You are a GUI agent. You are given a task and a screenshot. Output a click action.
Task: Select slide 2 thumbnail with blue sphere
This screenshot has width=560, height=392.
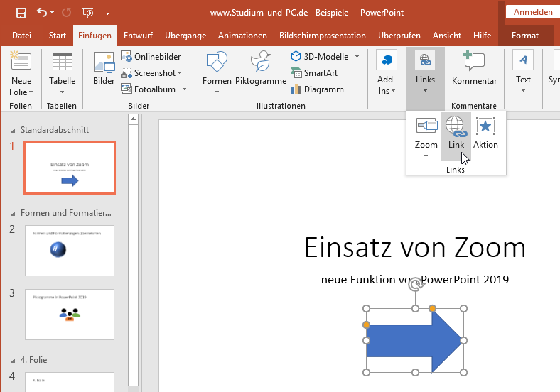tap(70, 251)
